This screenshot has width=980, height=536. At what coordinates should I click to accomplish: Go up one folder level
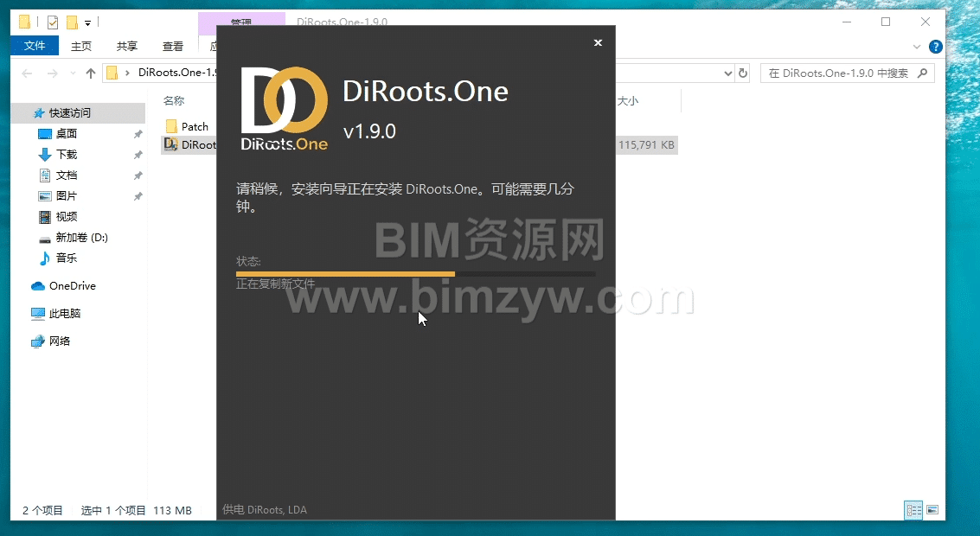(91, 73)
